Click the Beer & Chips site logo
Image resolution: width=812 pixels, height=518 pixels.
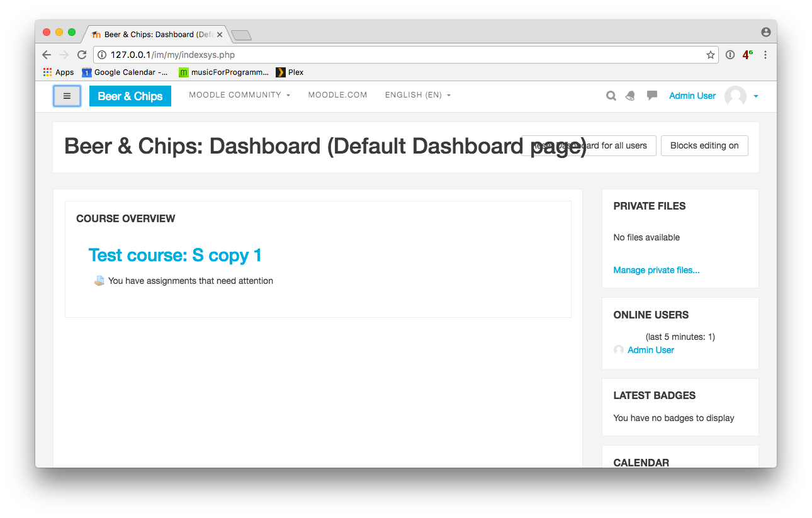[x=130, y=96]
